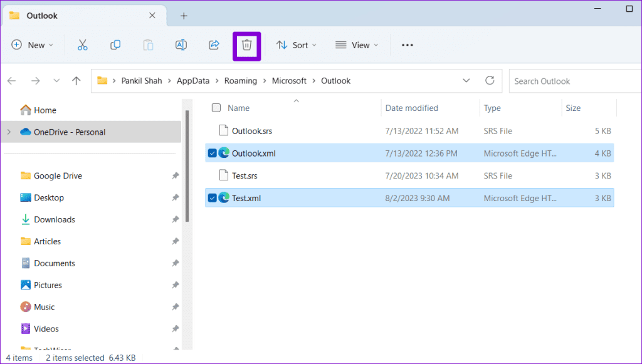Select the Outlook.srs file name
This screenshot has width=642, height=364.
tap(252, 131)
